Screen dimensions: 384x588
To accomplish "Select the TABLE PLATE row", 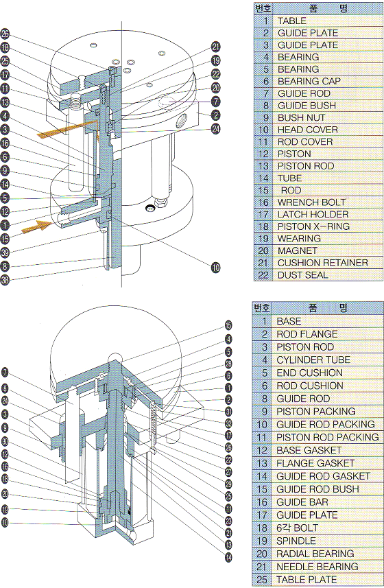I will [318, 579].
